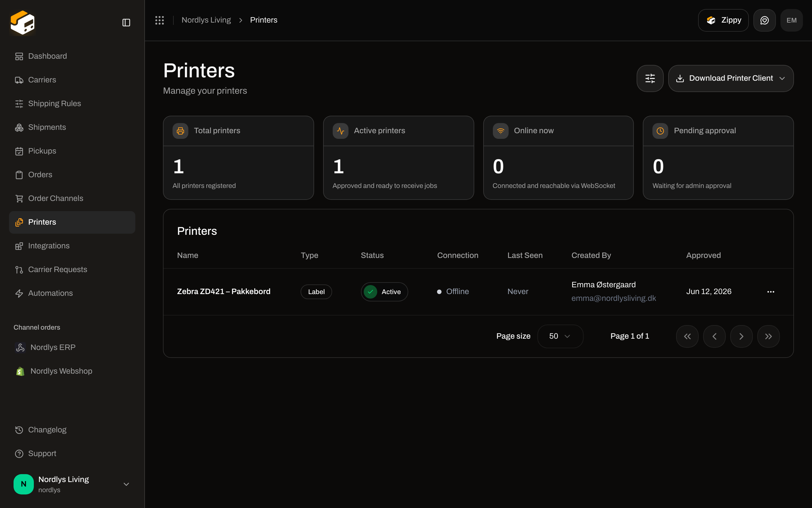The width and height of the screenshot is (812, 508).
Task: Click the Changelog history icon
Action: [x=19, y=430]
